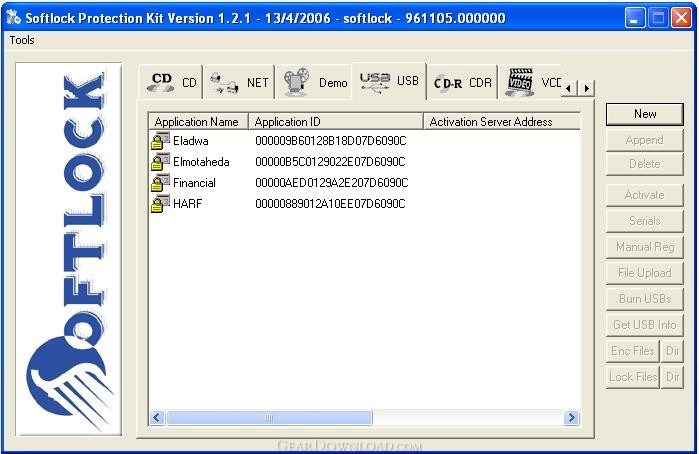Click the padlock icon beside Financial
This screenshot has height=454, width=699.
(160, 182)
